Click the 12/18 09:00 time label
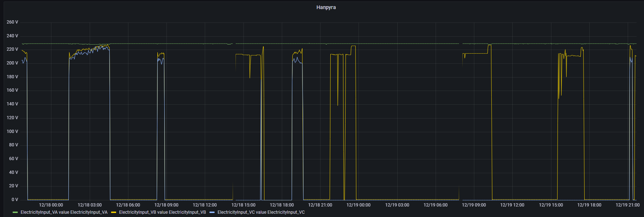 166,205
